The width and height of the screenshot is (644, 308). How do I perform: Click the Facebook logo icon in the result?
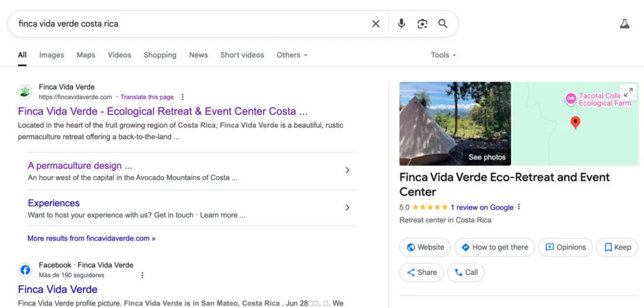[25, 270]
